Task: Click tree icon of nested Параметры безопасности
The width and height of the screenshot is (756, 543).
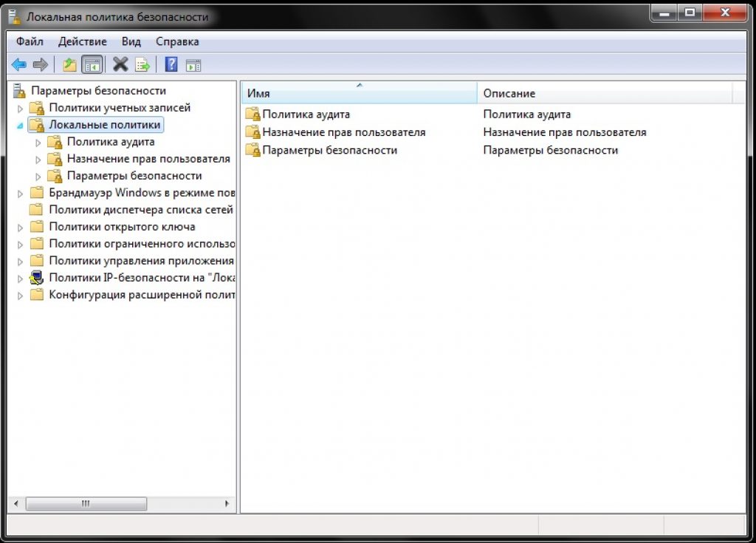Action: (x=55, y=176)
